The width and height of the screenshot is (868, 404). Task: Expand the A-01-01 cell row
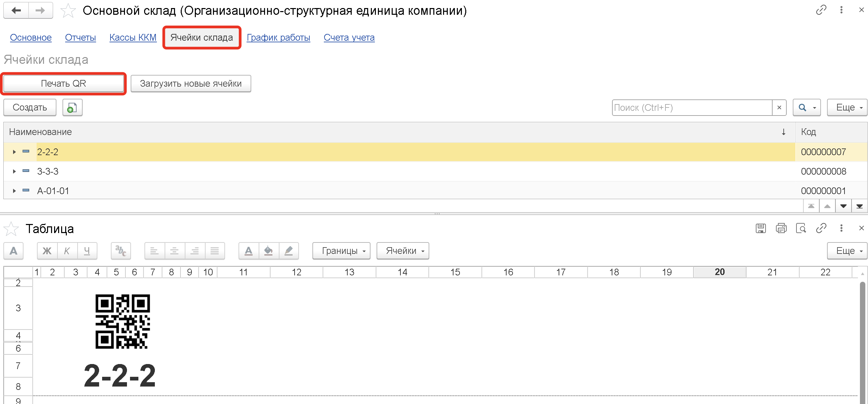click(x=14, y=191)
